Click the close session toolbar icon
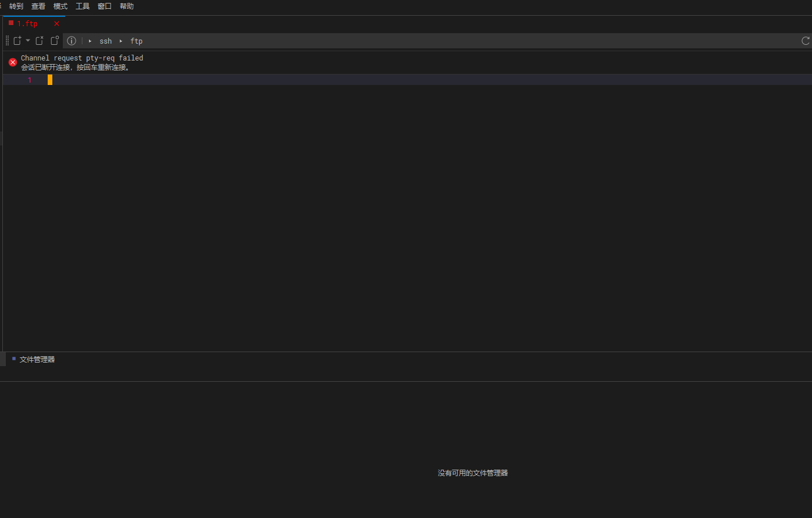This screenshot has width=812, height=518. click(39, 41)
